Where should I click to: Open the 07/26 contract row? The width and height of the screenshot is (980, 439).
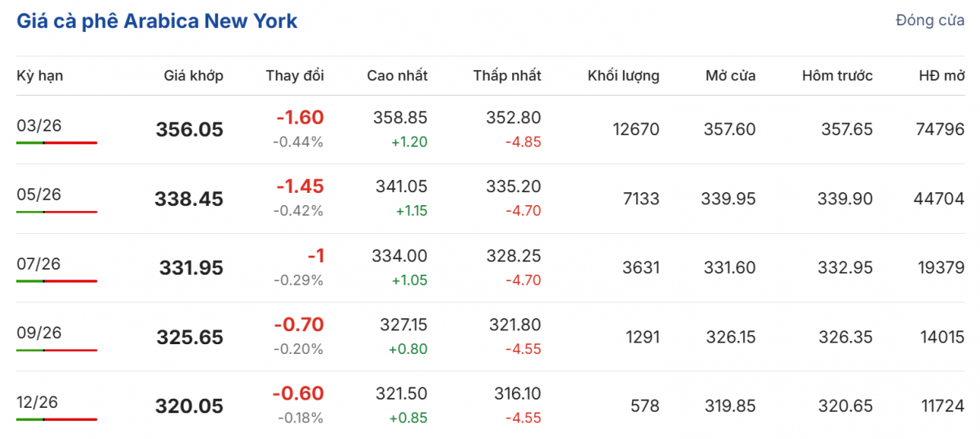[x=39, y=263]
